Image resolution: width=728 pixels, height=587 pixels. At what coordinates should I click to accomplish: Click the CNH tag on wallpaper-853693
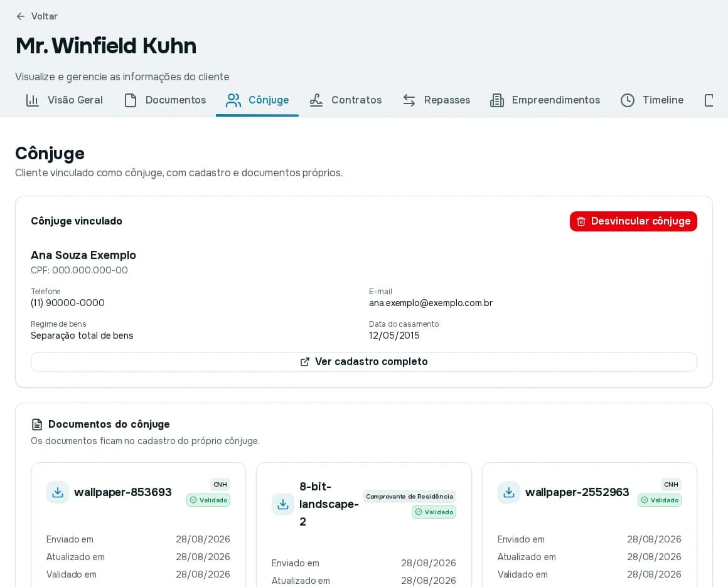click(x=220, y=484)
